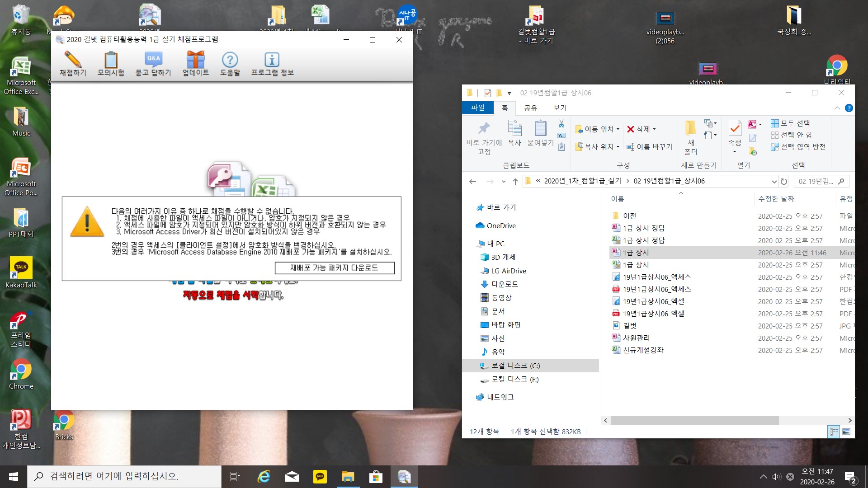Image resolution: width=868 pixels, height=488 pixels.
Task: Expand the 복사 위치 dropdown
Action: point(618,147)
